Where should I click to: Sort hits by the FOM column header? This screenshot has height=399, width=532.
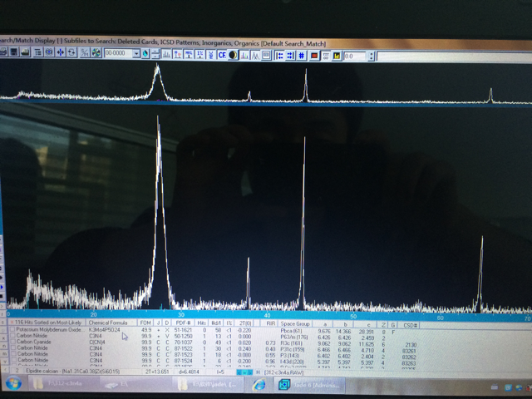pyautogui.click(x=145, y=323)
